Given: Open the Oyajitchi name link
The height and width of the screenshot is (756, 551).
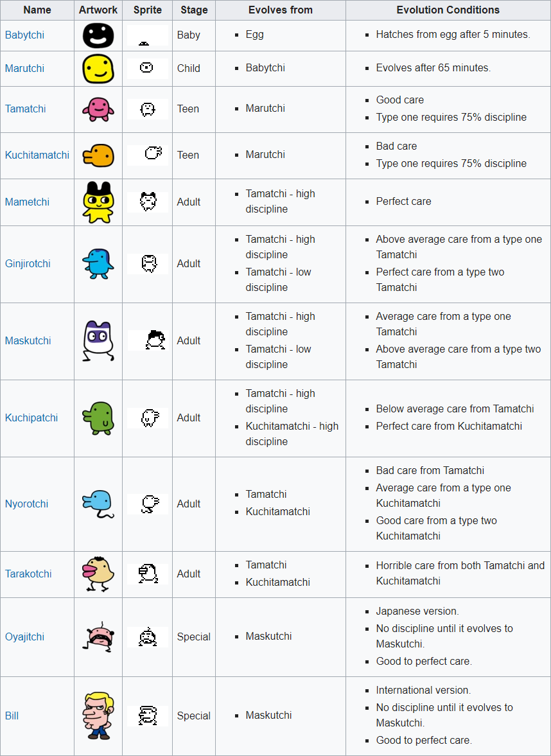Looking at the screenshot, I should 25,637.
